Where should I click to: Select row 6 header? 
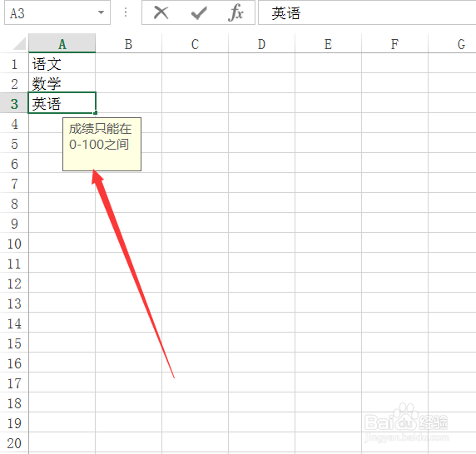[x=14, y=163]
